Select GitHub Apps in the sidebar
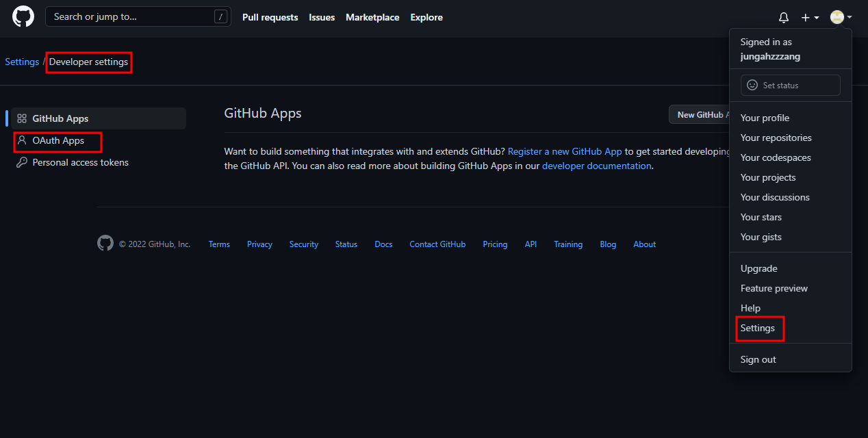 point(99,118)
